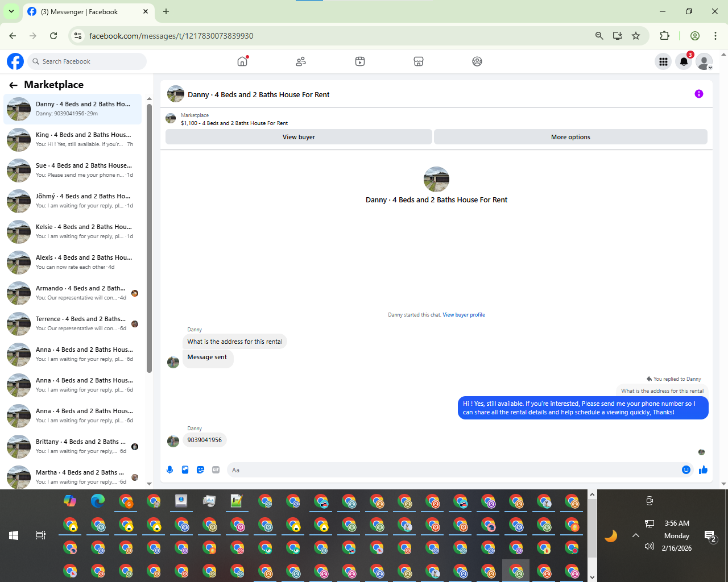
Task: Open Microsoft Edge from the taskbar
Action: (x=98, y=501)
